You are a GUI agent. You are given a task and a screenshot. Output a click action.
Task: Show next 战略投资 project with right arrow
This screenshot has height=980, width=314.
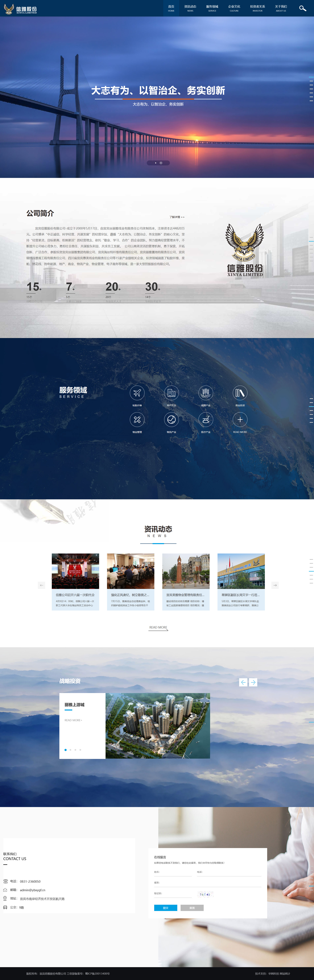coord(253,682)
